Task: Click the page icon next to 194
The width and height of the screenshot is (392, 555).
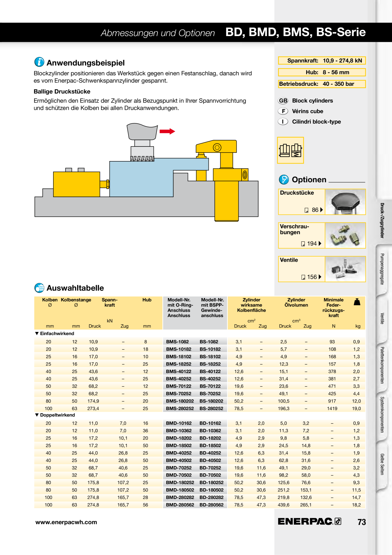Action: (303, 244)
